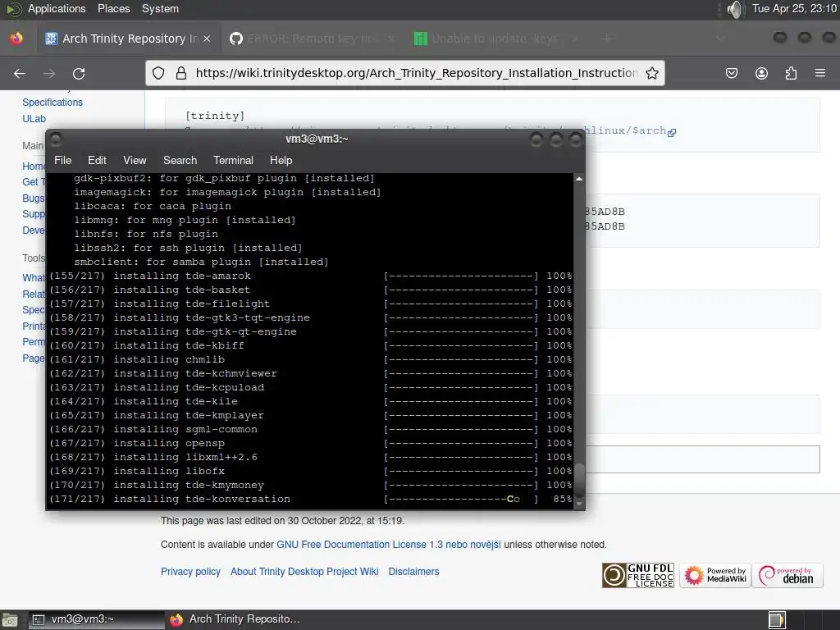Click the Powered by MediaWiki badge

[715, 576]
